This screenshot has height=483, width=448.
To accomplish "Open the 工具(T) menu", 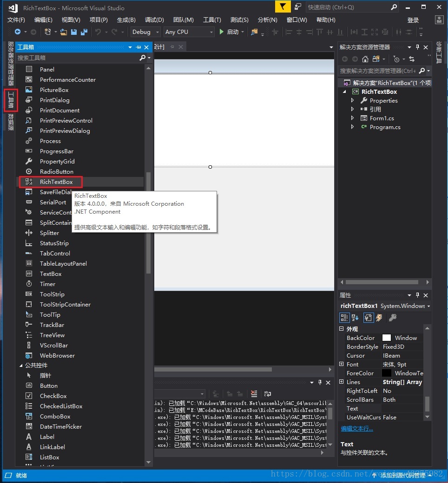I will coord(212,20).
